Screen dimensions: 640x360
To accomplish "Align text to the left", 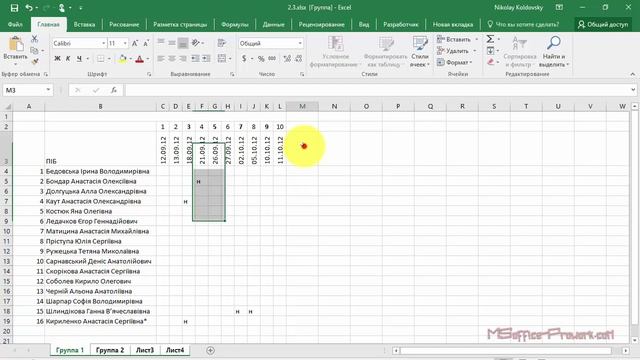I will coord(161,59).
